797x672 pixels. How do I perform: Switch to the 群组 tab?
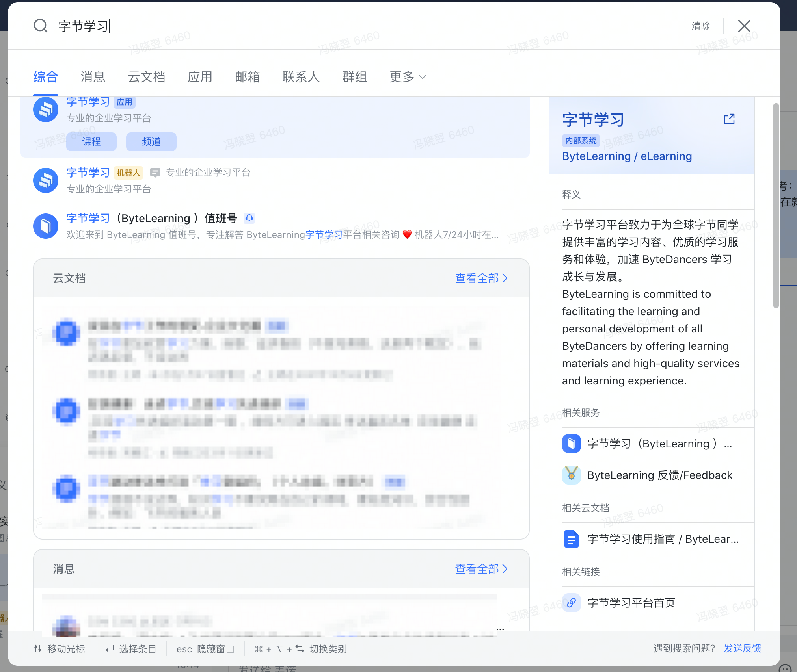(355, 77)
